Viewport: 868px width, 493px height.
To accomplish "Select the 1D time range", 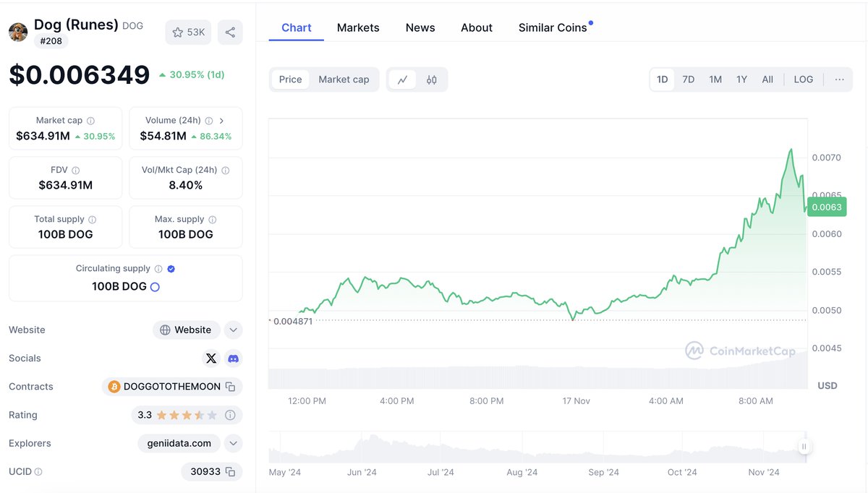I will pos(662,80).
